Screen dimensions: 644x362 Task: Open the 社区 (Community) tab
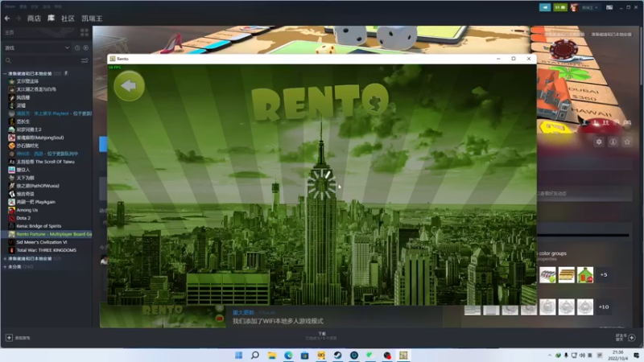(68, 19)
